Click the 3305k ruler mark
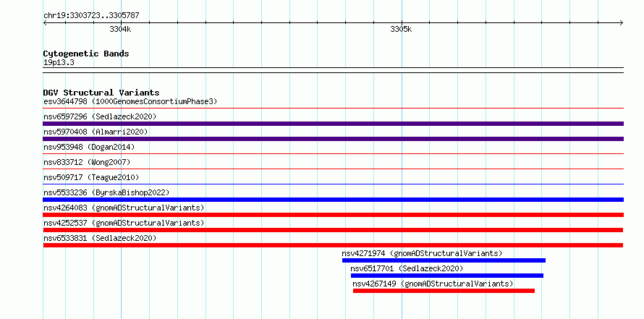Image resolution: width=644 pixels, height=319 pixels. pos(401,29)
